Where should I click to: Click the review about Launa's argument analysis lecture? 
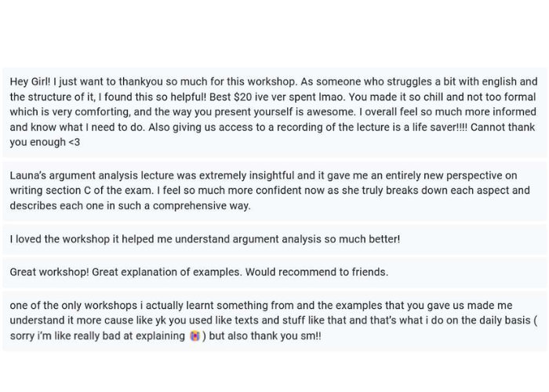(274, 191)
